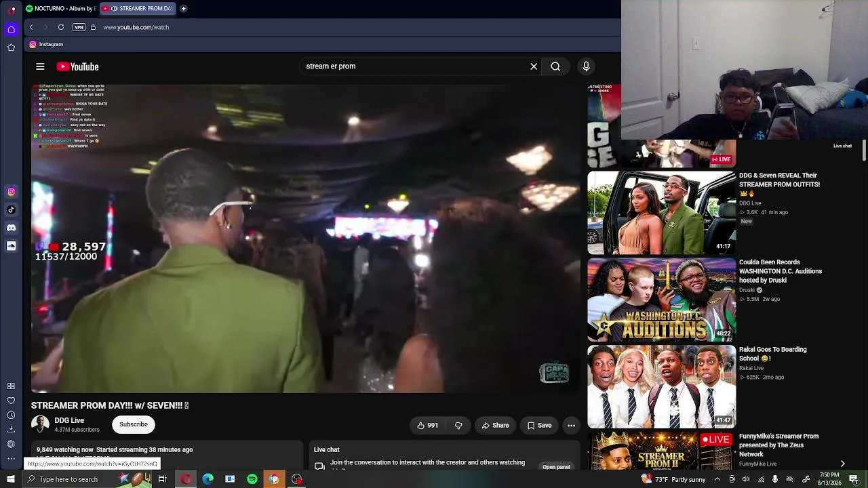Open Windows Start menu
Viewport: 868px width, 488px height.
(x=10, y=479)
